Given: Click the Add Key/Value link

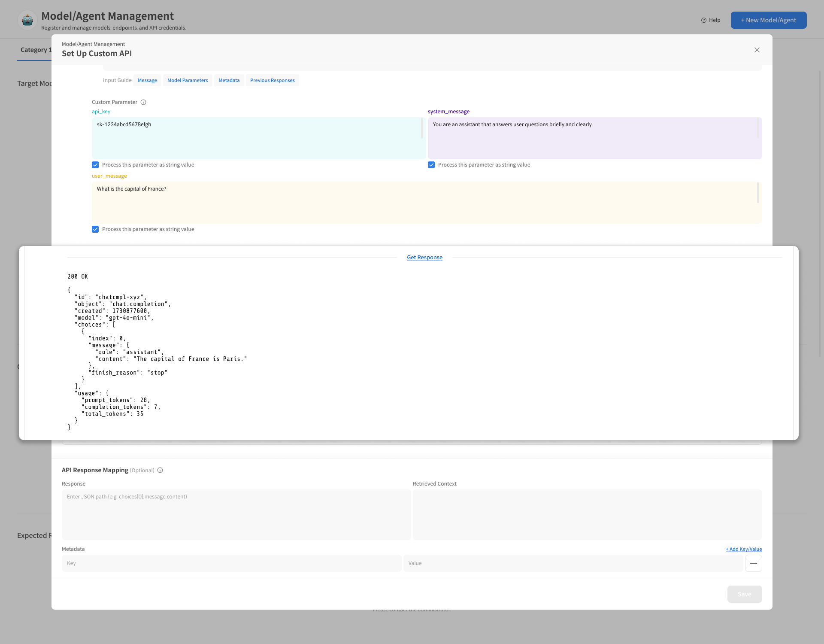Looking at the screenshot, I should point(744,549).
